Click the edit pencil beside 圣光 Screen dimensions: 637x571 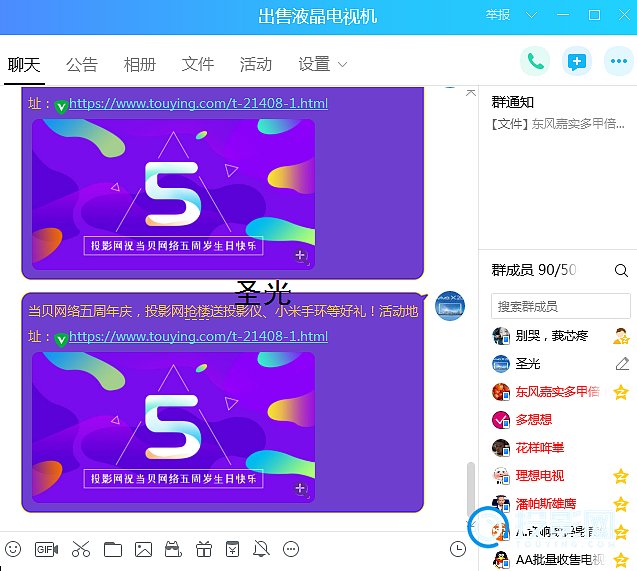(622, 363)
